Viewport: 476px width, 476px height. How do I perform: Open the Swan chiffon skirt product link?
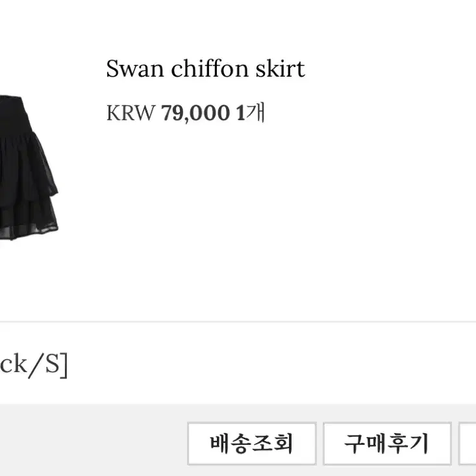pyautogui.click(x=205, y=69)
